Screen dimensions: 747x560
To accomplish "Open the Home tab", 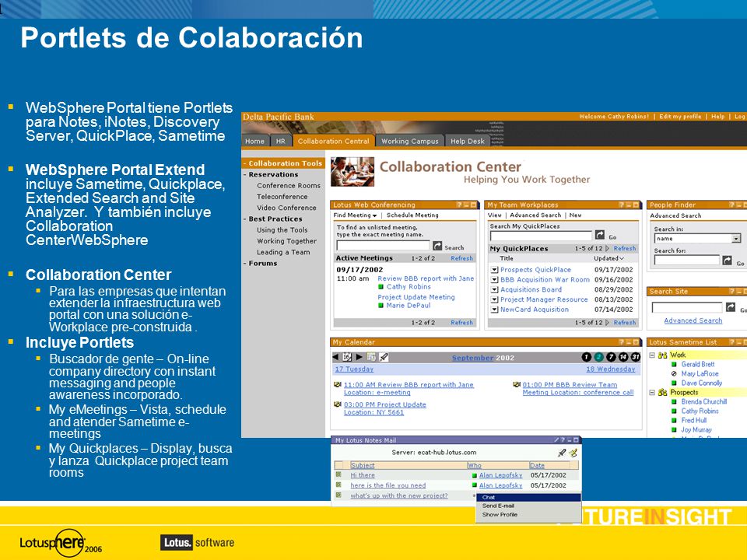I will [x=255, y=141].
